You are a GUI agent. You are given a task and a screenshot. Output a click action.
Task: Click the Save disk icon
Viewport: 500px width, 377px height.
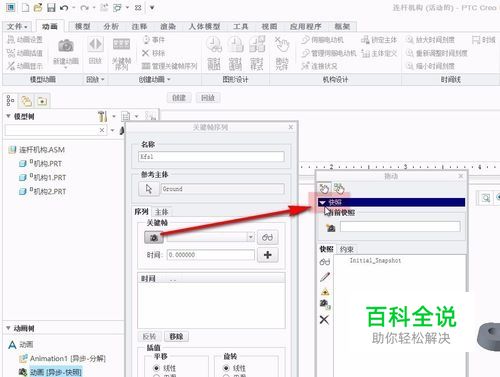coord(51,7)
